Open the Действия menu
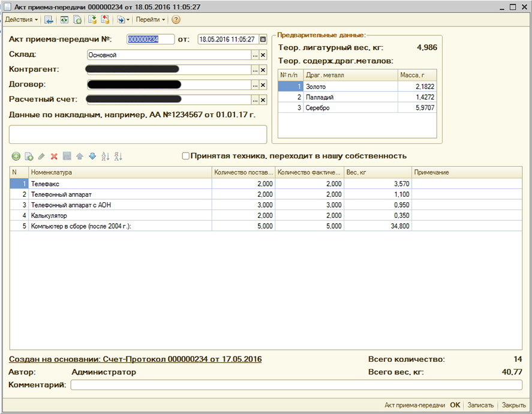Screen dimensions: 532x414 coord(21,19)
